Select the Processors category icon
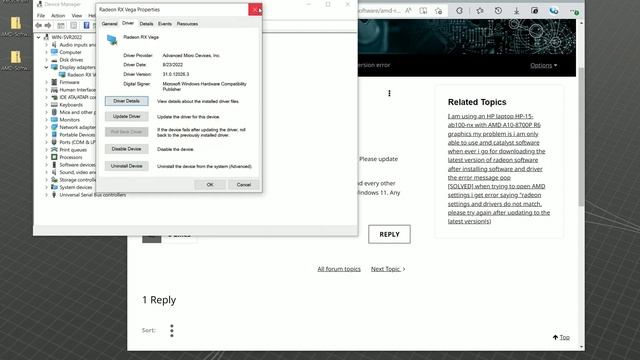The height and width of the screenshot is (360, 640). click(54, 157)
